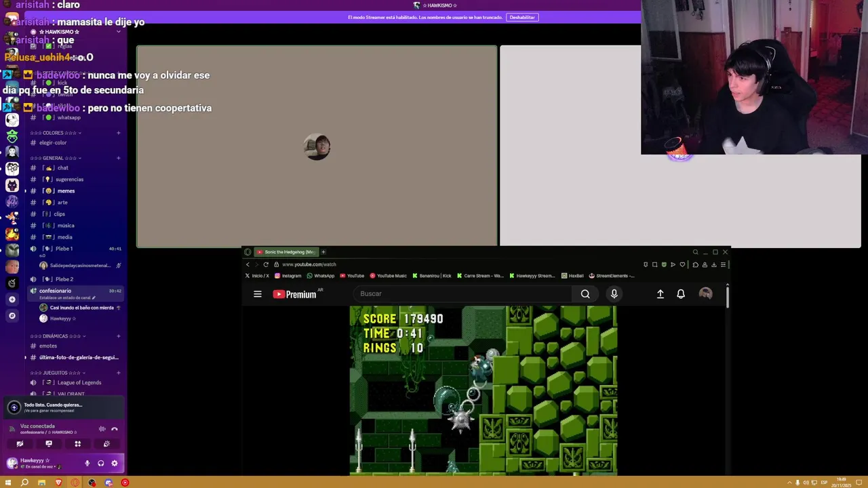Edit channel status 'Establece un estado de canal'

pyautogui.click(x=68, y=298)
